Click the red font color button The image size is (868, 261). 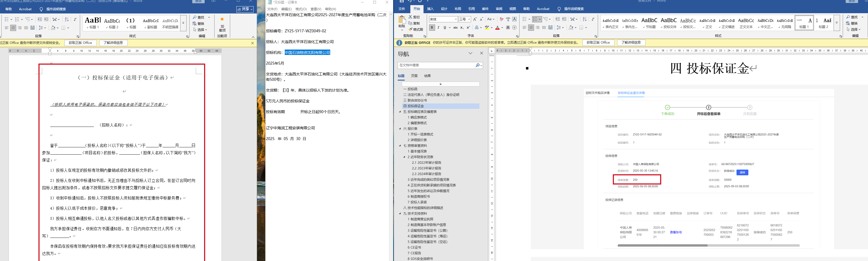497,28
